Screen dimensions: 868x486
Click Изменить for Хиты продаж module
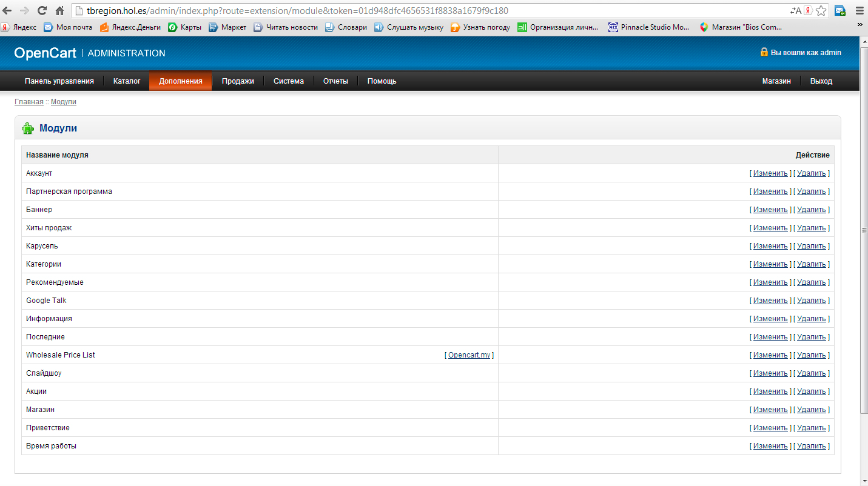click(770, 228)
